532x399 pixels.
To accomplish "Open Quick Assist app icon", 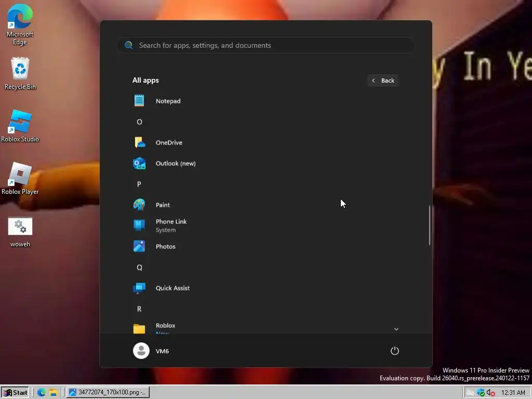I will 139,288.
